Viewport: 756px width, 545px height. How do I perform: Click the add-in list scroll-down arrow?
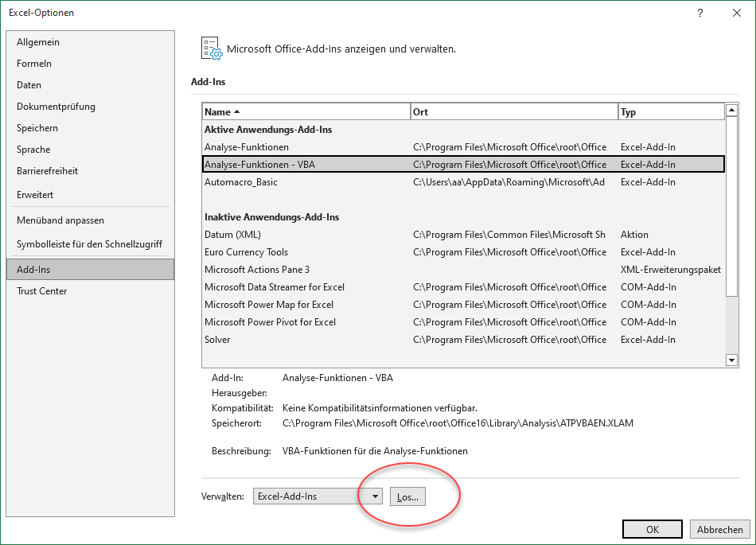731,360
